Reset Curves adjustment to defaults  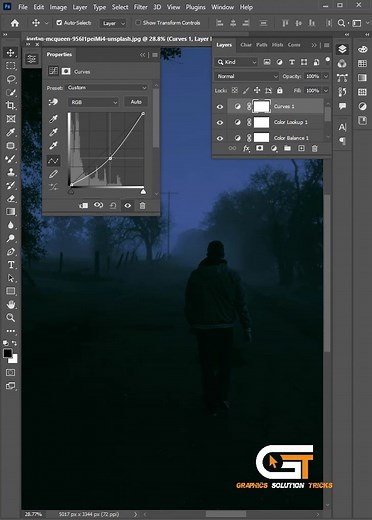coord(113,206)
